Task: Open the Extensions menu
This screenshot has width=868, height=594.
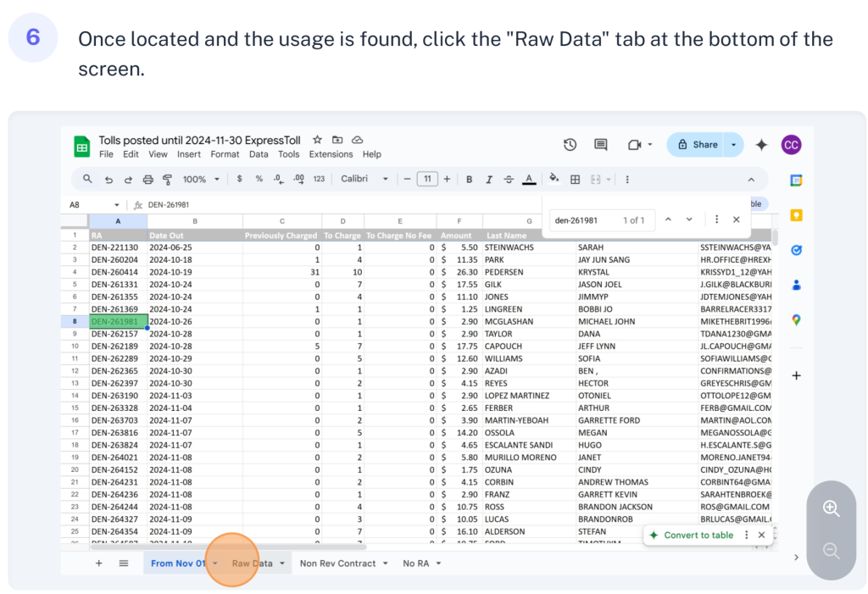Action: point(331,154)
